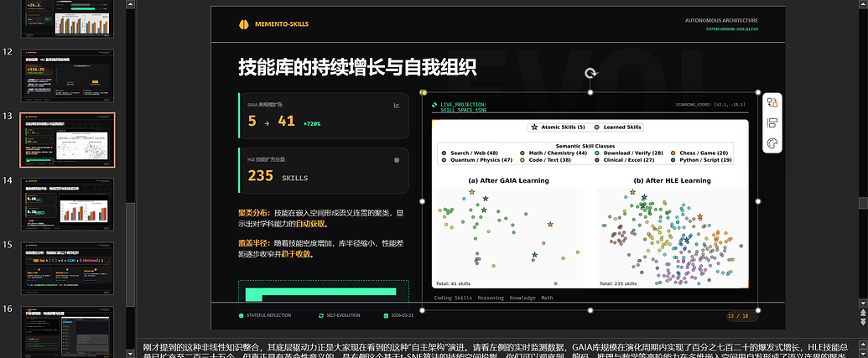868x358 pixels.
Task: Select the partially visible slide 11 thumbnail
Action: pyautogui.click(x=68, y=18)
